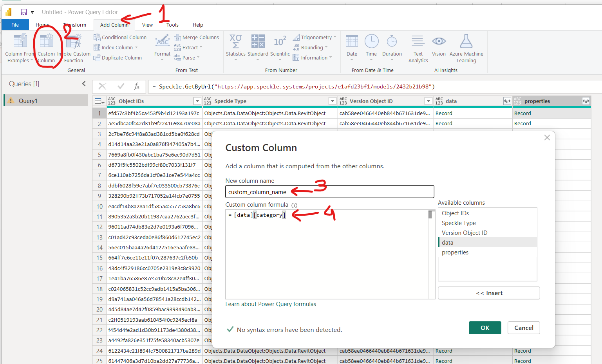602x364 pixels.
Task: Confirm the formula bar entry
Action: point(121,86)
